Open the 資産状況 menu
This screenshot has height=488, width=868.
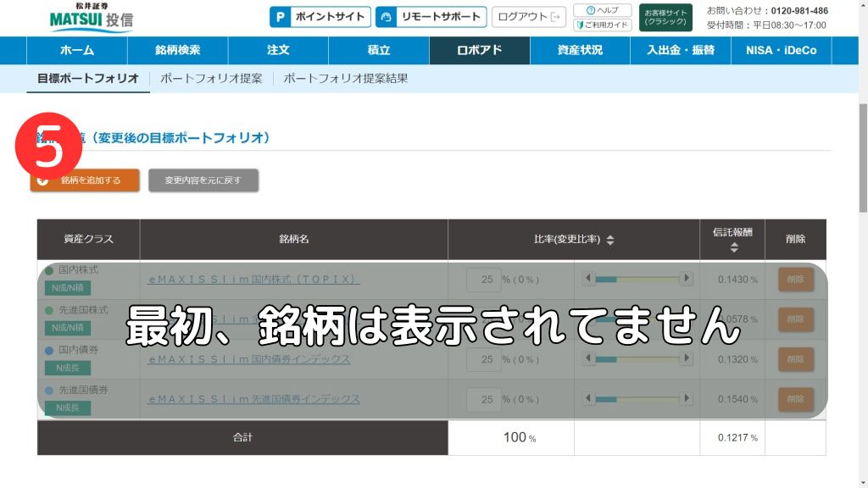580,50
